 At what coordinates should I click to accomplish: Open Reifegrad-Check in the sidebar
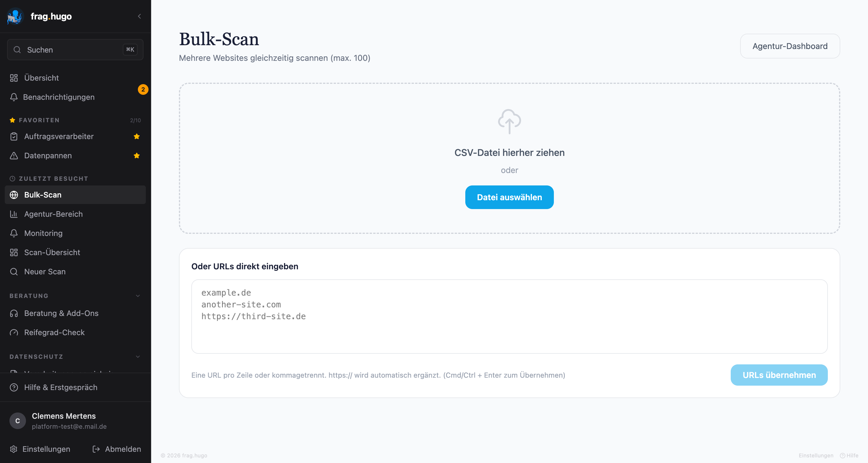[x=75, y=332]
